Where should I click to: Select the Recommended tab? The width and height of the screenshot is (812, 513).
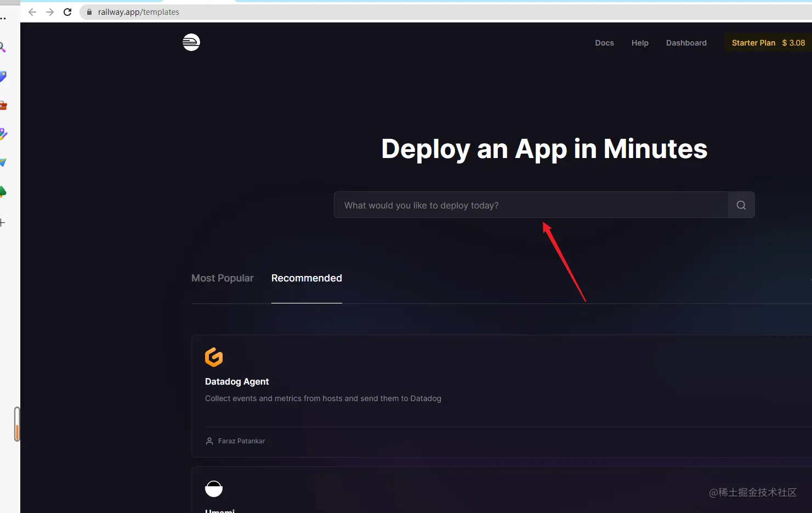[306, 278]
